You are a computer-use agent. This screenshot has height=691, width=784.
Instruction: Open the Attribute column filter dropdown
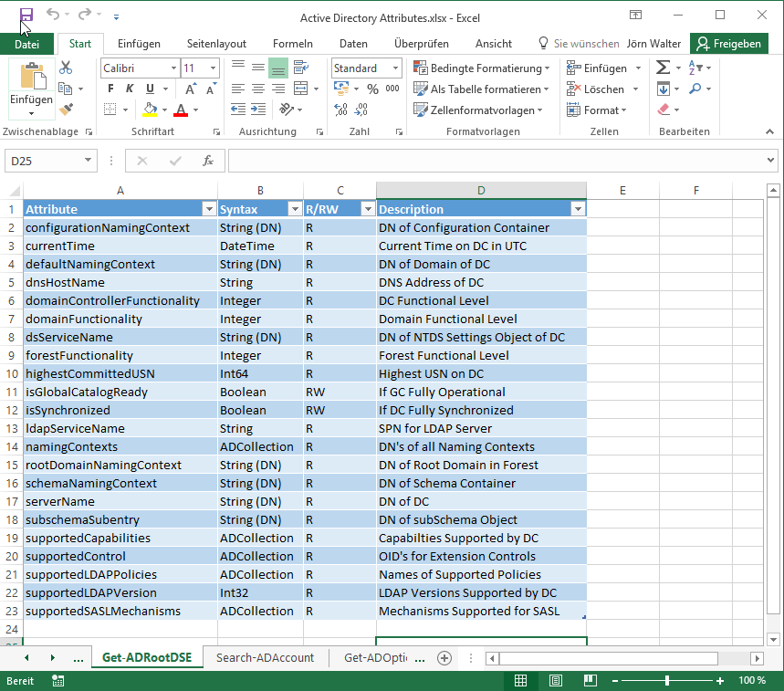(x=208, y=209)
